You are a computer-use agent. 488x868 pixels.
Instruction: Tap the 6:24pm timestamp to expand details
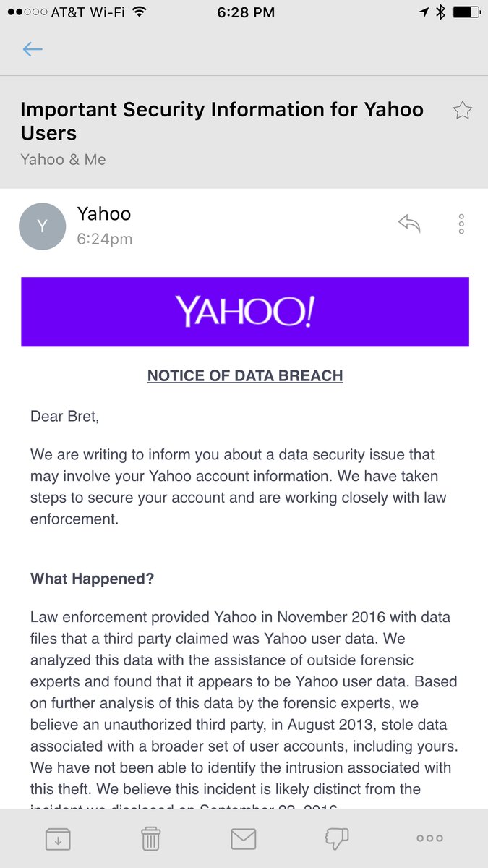[98, 237]
